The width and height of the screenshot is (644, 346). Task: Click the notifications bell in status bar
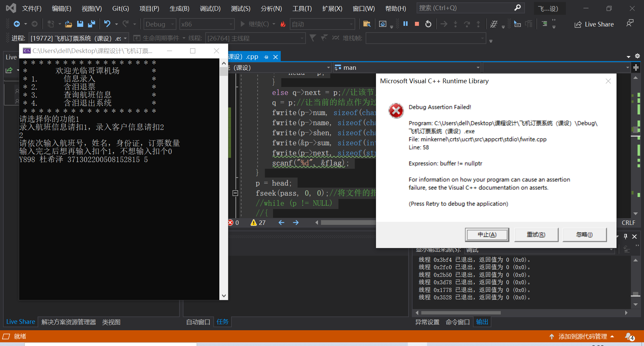click(629, 336)
